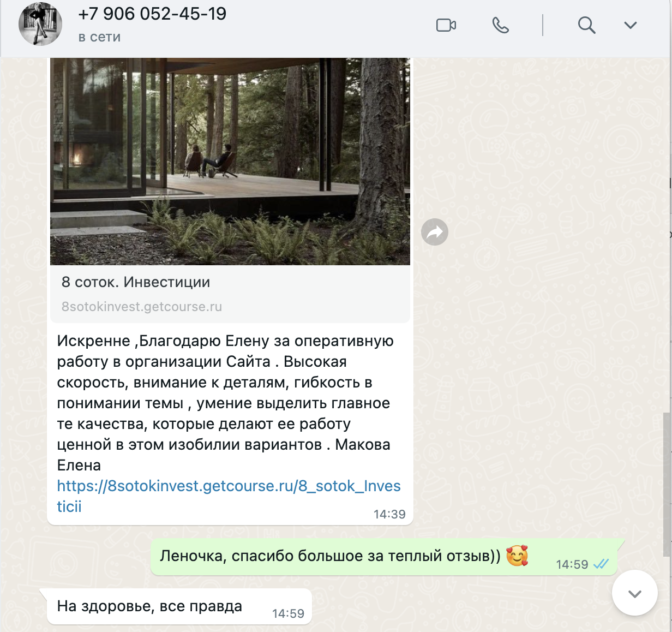672x632 pixels.
Task: Start a voice call using the phone icon
Action: pos(500,25)
